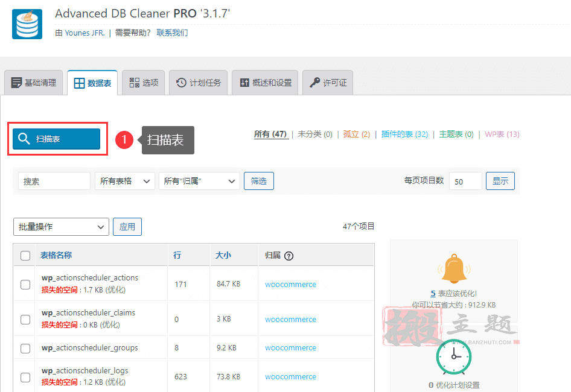Check the wp_actionscheduler_claims row checkbox
Screen dimensions: 571x392
(x=25, y=319)
